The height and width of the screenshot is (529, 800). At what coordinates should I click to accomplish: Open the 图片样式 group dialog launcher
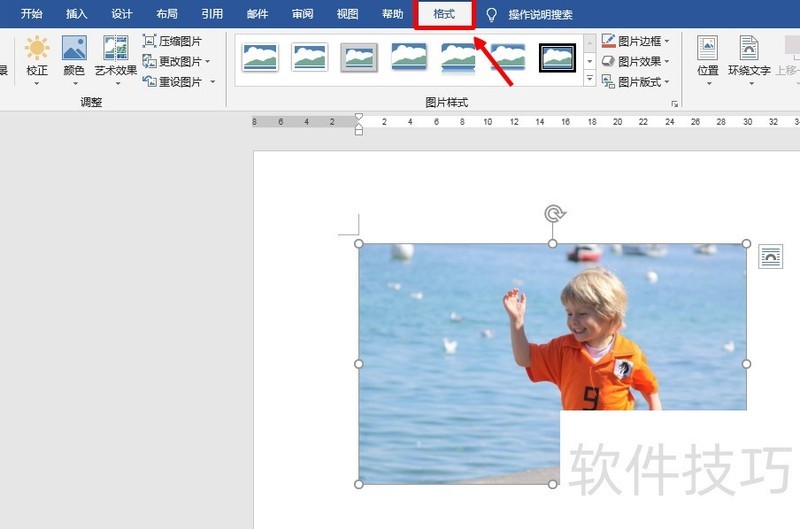[674, 103]
